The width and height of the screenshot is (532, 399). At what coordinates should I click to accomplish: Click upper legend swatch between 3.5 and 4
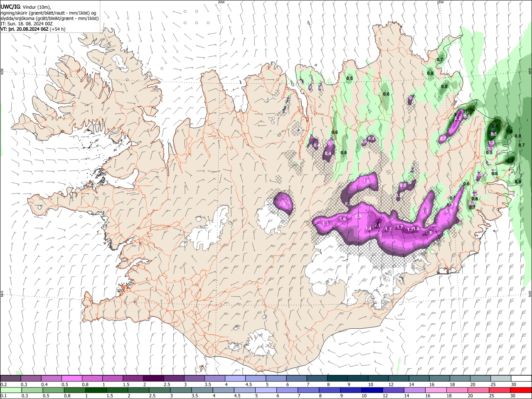point(214,378)
